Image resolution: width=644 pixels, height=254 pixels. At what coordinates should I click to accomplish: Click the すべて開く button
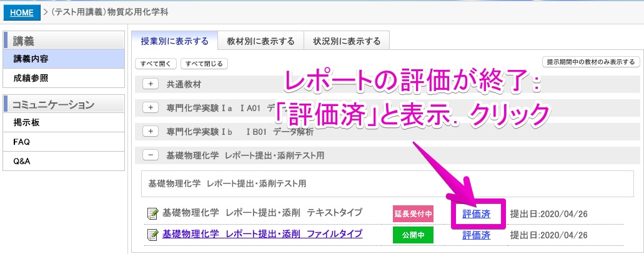pos(156,64)
